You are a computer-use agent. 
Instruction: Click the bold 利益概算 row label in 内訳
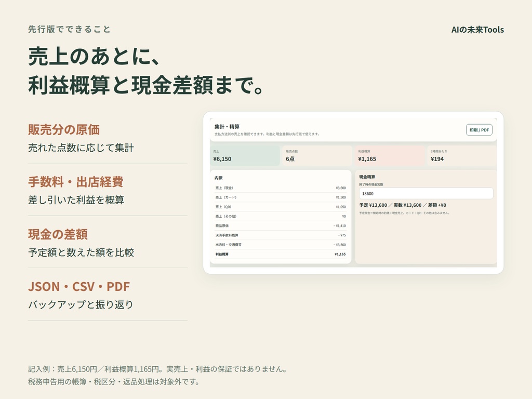tap(222, 254)
